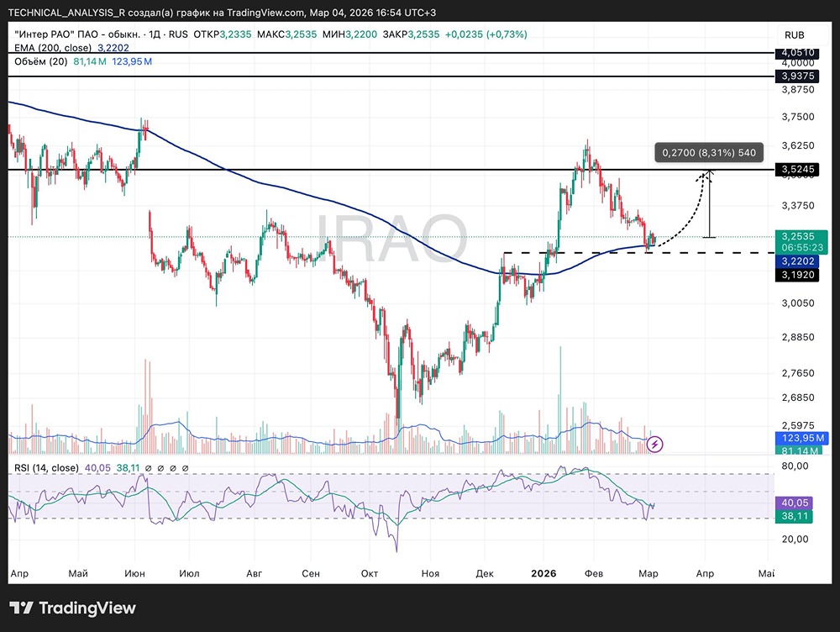Click current price tag 3,2535
This screenshot has width=840, height=632.
click(x=801, y=241)
